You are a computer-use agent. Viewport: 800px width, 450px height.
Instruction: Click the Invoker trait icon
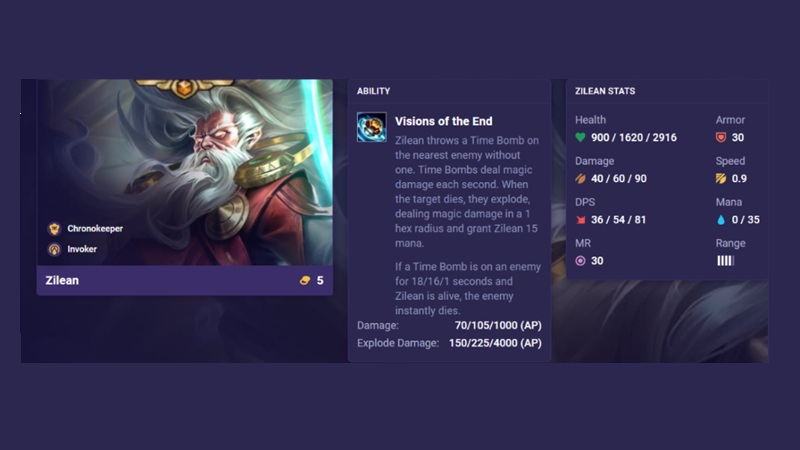(55, 249)
